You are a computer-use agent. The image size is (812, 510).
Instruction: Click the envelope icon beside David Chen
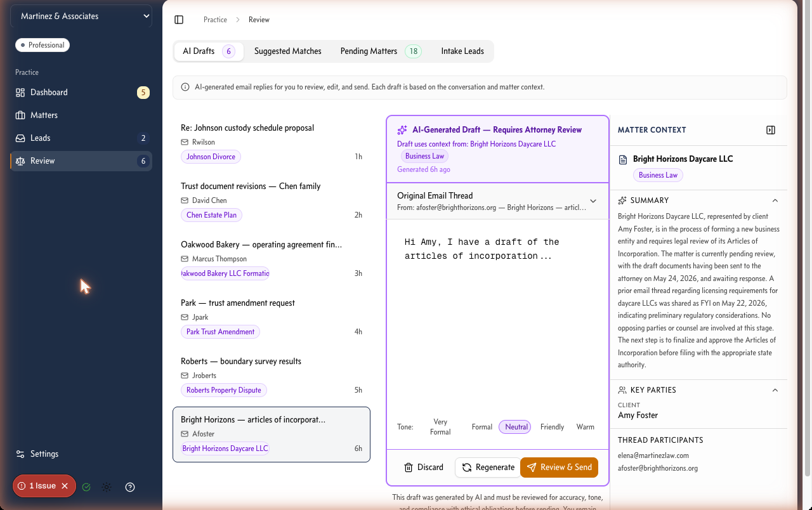[185, 200]
